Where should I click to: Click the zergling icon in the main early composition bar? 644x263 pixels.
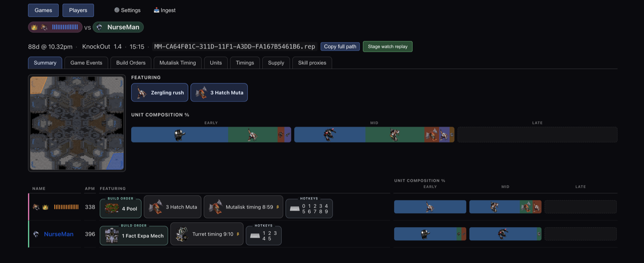point(252,135)
